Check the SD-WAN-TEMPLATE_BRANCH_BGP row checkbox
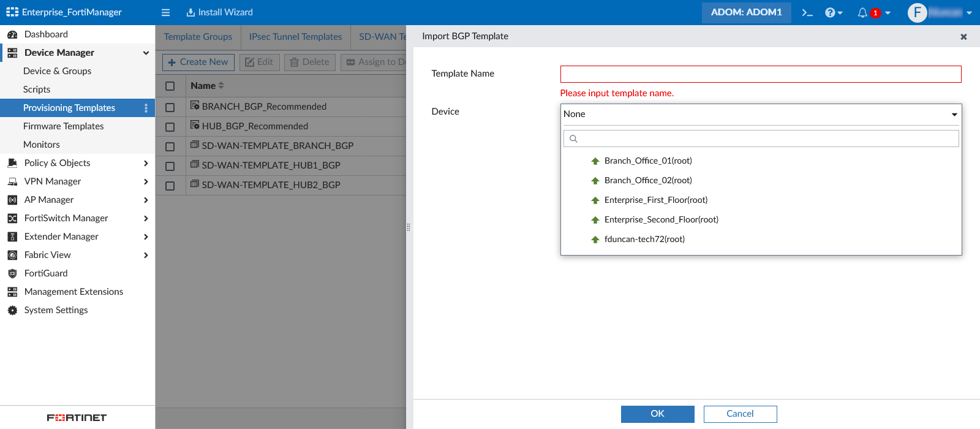This screenshot has width=980, height=429. 170,146
